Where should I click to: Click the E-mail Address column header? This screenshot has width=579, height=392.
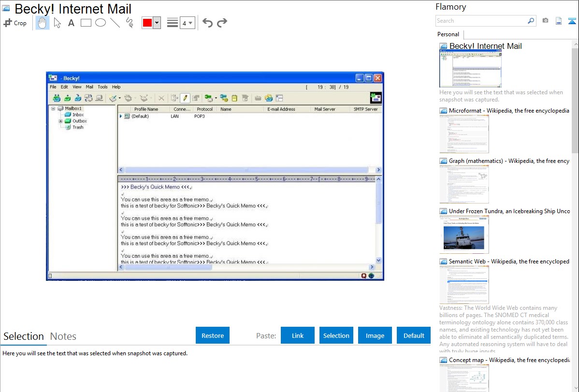(x=281, y=109)
